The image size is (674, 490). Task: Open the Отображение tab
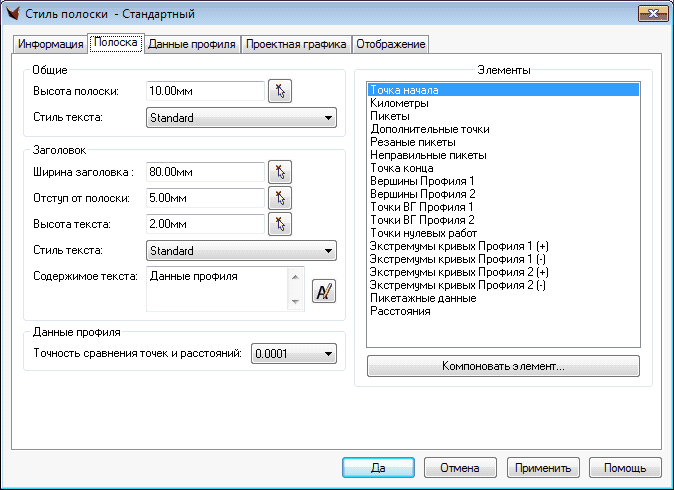(x=390, y=44)
